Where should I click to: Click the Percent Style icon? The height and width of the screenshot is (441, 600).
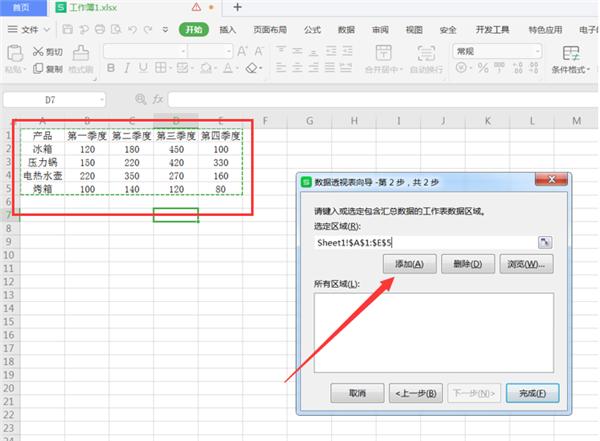coord(483,69)
